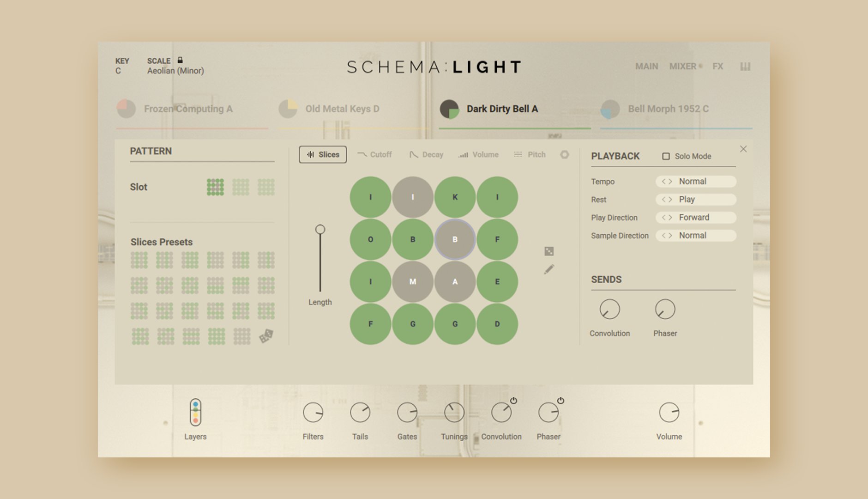The width and height of the screenshot is (868, 499).
Task: Select the Bell Morph 1952 C layer
Action: tap(668, 109)
